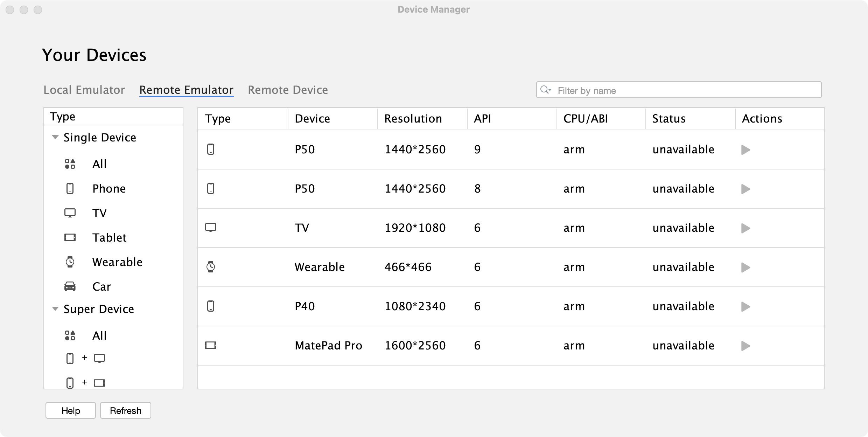868x437 pixels.
Task: Focus the Filter by name field
Action: [x=679, y=90]
